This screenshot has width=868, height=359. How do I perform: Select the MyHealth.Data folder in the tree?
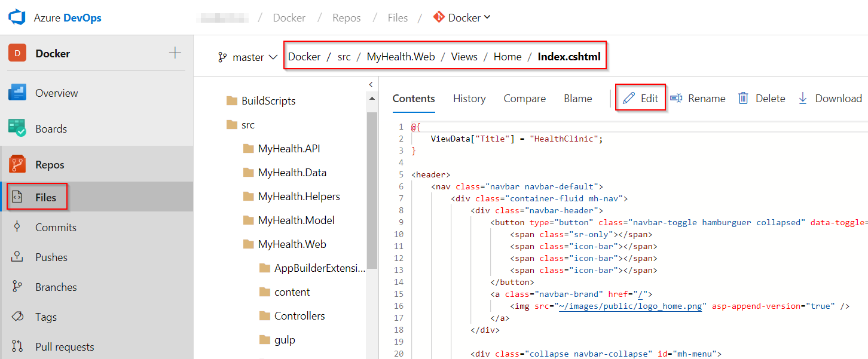(x=292, y=173)
